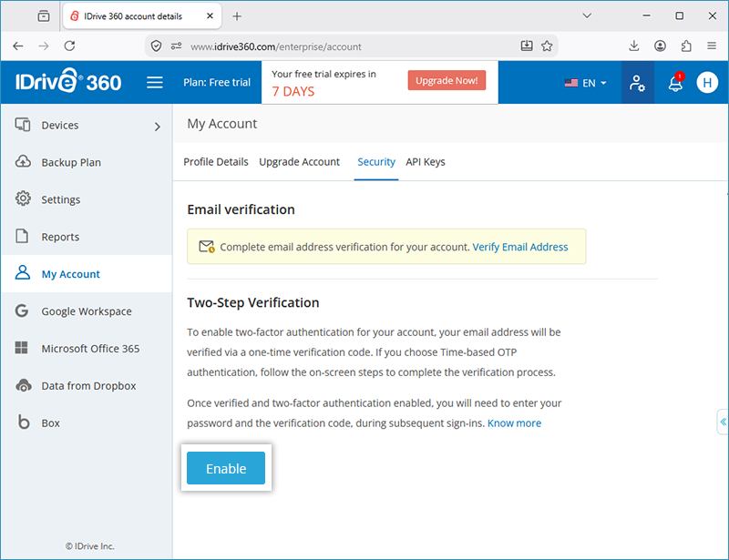Go back with browser back arrow

tap(18, 46)
